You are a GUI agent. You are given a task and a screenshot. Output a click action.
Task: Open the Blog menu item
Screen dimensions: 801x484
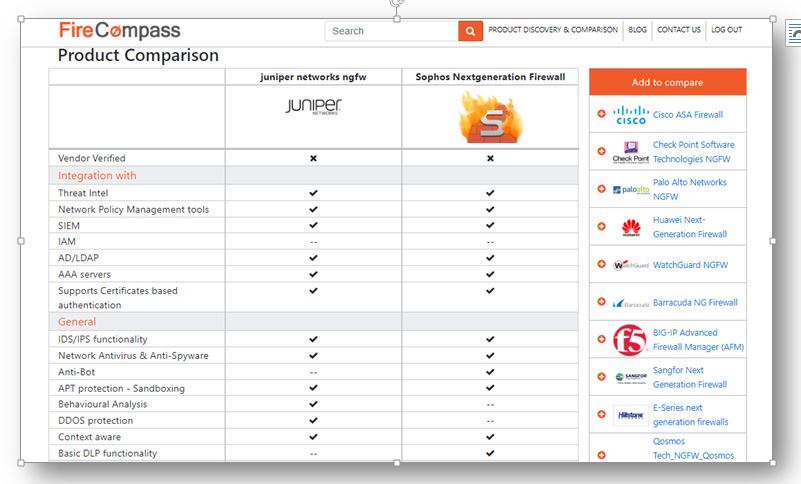[x=637, y=30]
